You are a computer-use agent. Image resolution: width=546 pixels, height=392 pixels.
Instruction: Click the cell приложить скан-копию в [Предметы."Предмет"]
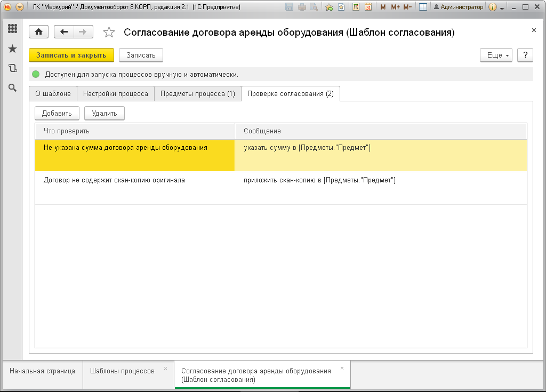[381, 188]
